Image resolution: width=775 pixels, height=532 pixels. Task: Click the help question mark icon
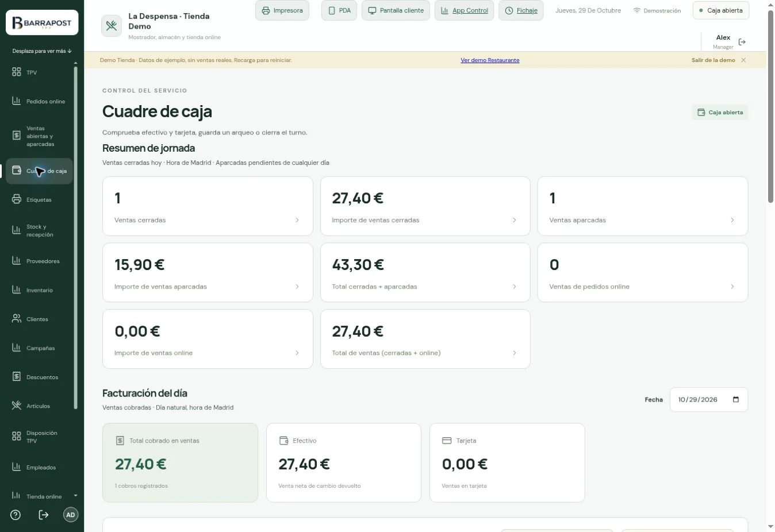pyautogui.click(x=16, y=515)
